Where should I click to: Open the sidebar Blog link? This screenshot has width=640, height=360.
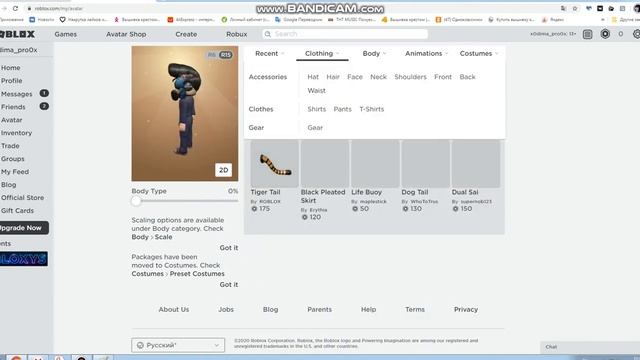(9, 184)
